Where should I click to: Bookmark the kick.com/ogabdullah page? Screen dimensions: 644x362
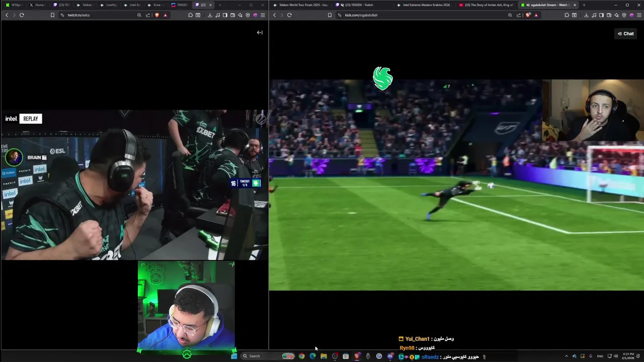(x=330, y=15)
